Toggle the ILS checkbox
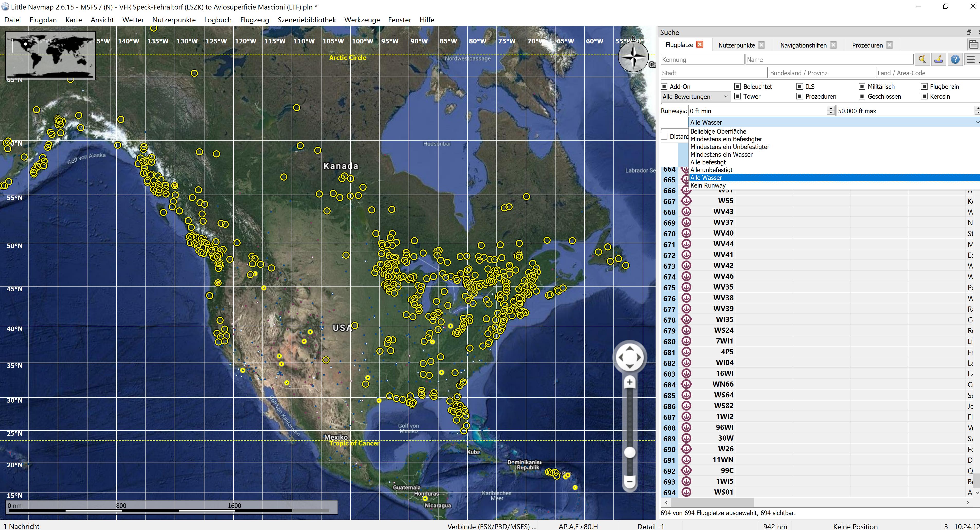The image size is (980, 530). pyautogui.click(x=800, y=86)
